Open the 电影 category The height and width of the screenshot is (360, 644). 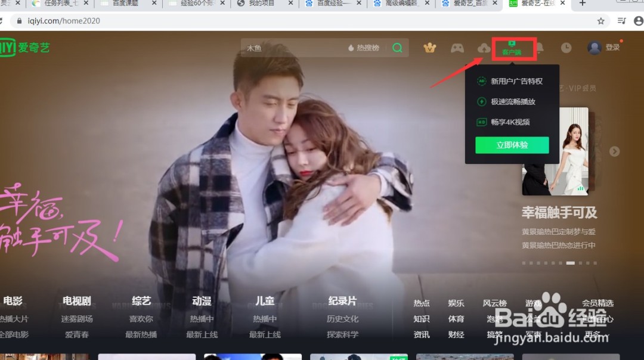[x=13, y=301]
